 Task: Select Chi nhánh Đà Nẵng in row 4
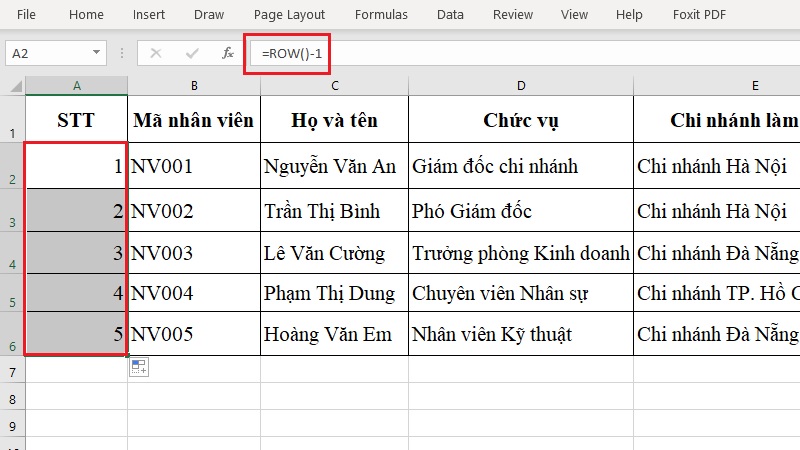point(717,253)
